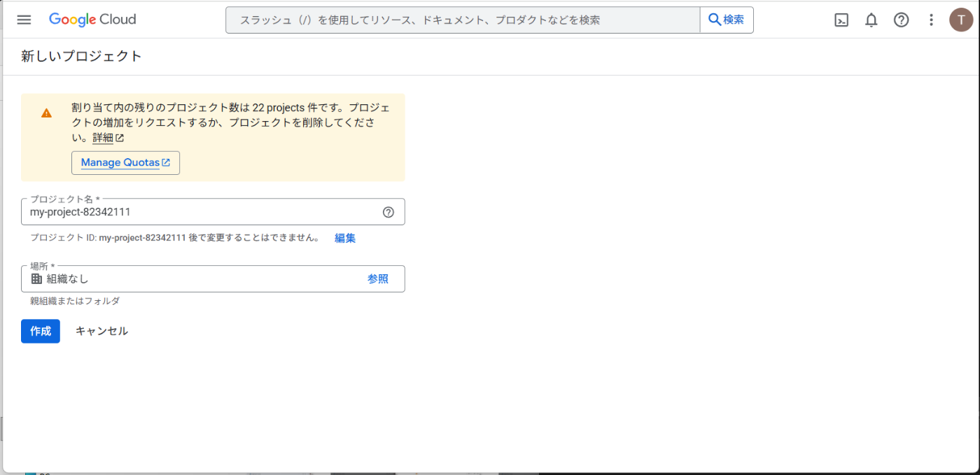Screen dimensions: 980x475
Task: Click the 作成 create button
Action: pyautogui.click(x=40, y=331)
